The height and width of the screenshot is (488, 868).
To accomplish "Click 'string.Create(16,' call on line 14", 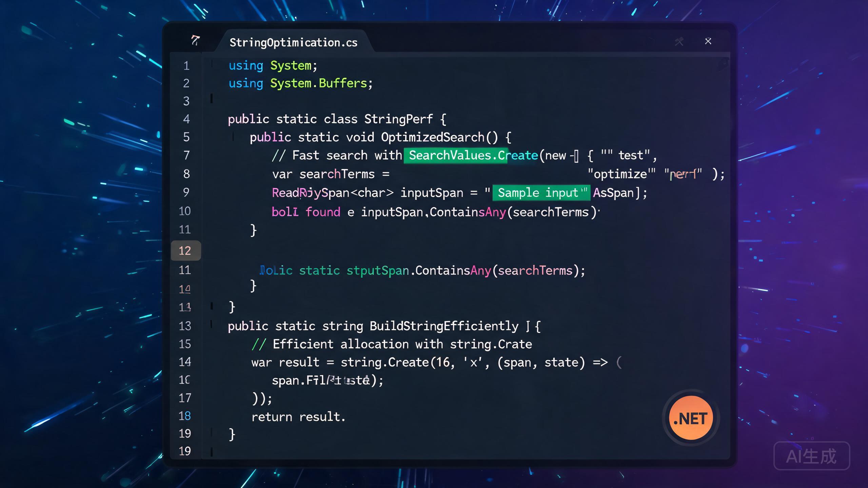I will coord(398,362).
